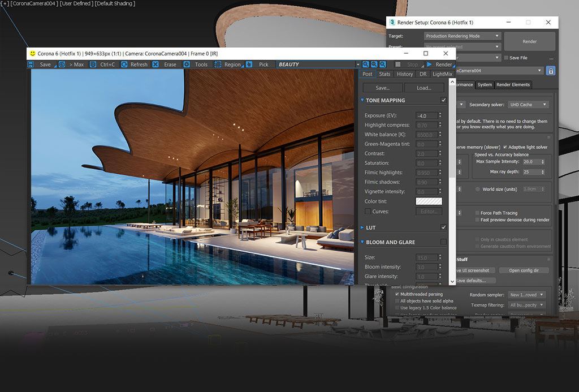Open the Render Elements tab
The height and width of the screenshot is (392, 579).
[513, 85]
